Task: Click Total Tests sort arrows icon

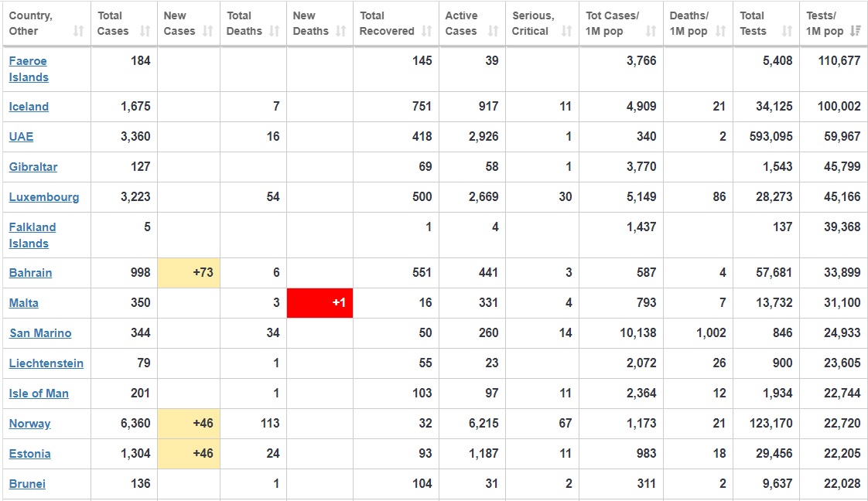Action: [x=787, y=32]
